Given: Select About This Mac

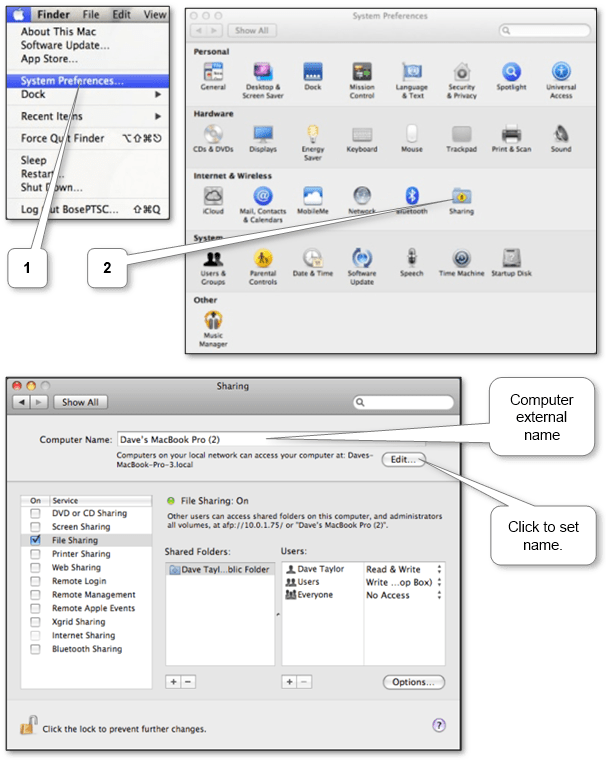Looking at the screenshot, I should [58, 32].
